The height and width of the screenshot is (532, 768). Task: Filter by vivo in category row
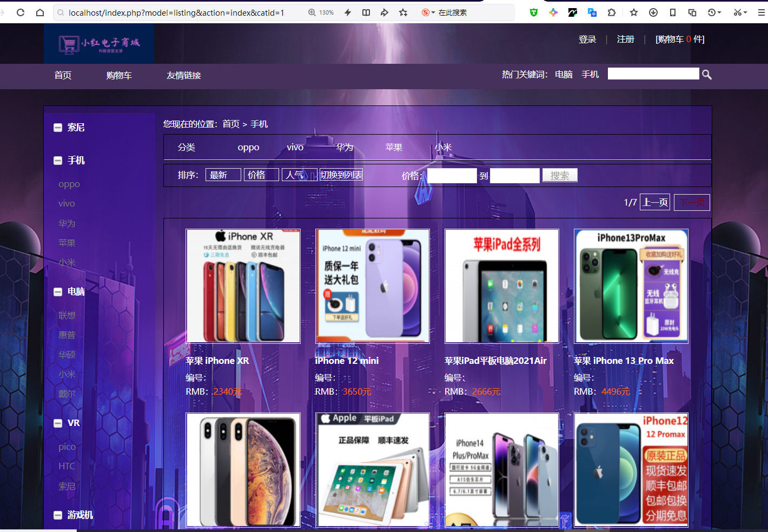click(295, 147)
